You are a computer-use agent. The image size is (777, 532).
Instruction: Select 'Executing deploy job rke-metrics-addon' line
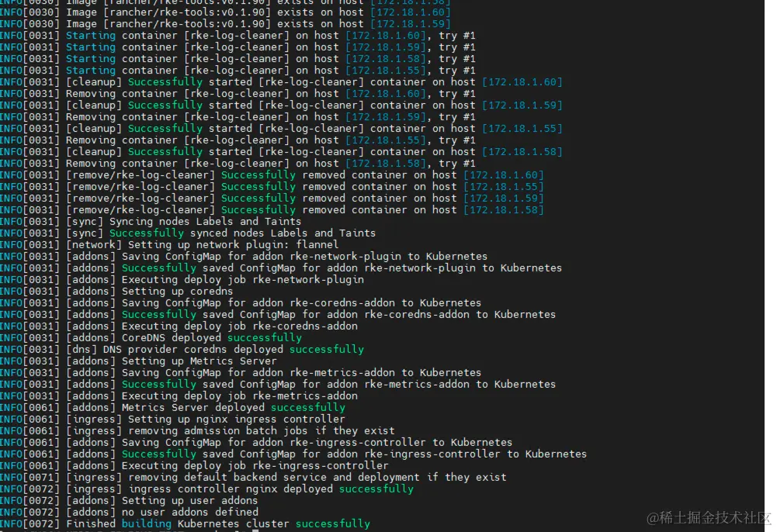click(179, 396)
